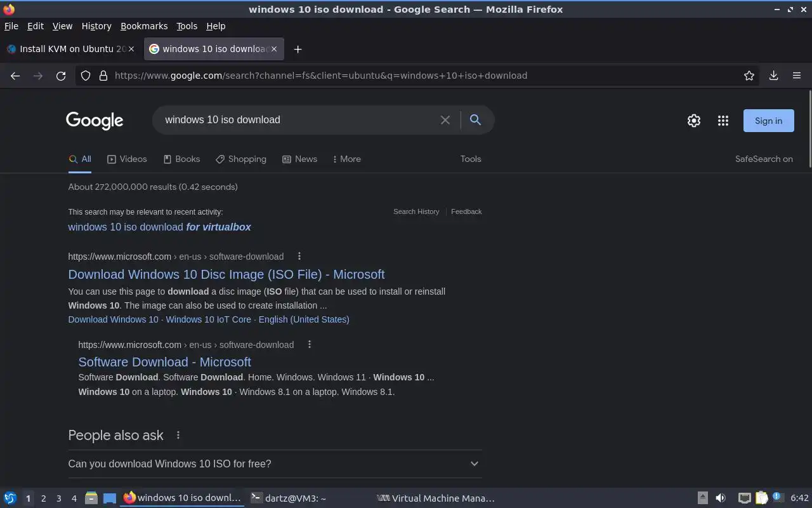This screenshot has height=508, width=812.
Task: Open the Edit menu
Action: (36, 26)
